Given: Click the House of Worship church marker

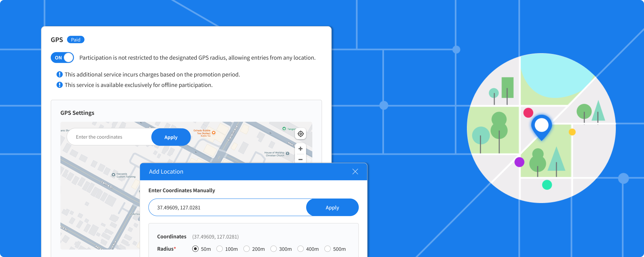Looking at the screenshot, I should coord(288,153).
